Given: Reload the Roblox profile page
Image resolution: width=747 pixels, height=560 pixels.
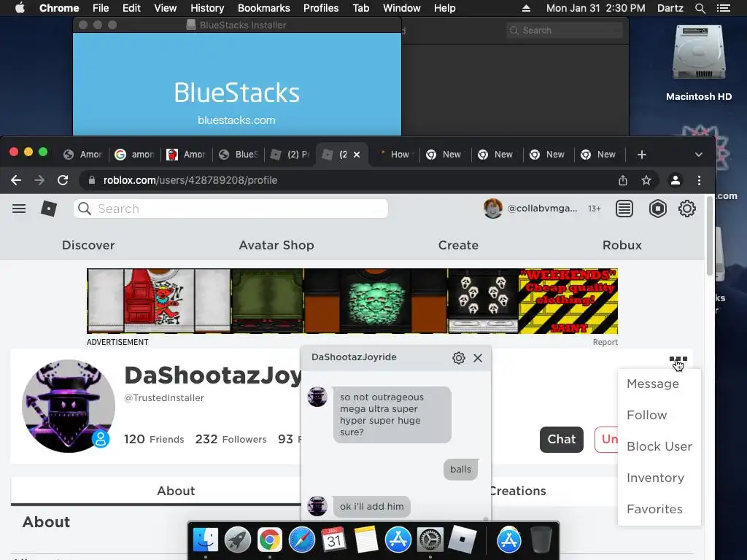Looking at the screenshot, I should coord(63,180).
